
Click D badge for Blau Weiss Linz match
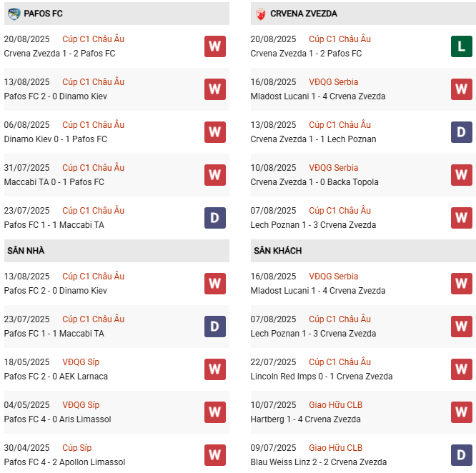tap(461, 455)
